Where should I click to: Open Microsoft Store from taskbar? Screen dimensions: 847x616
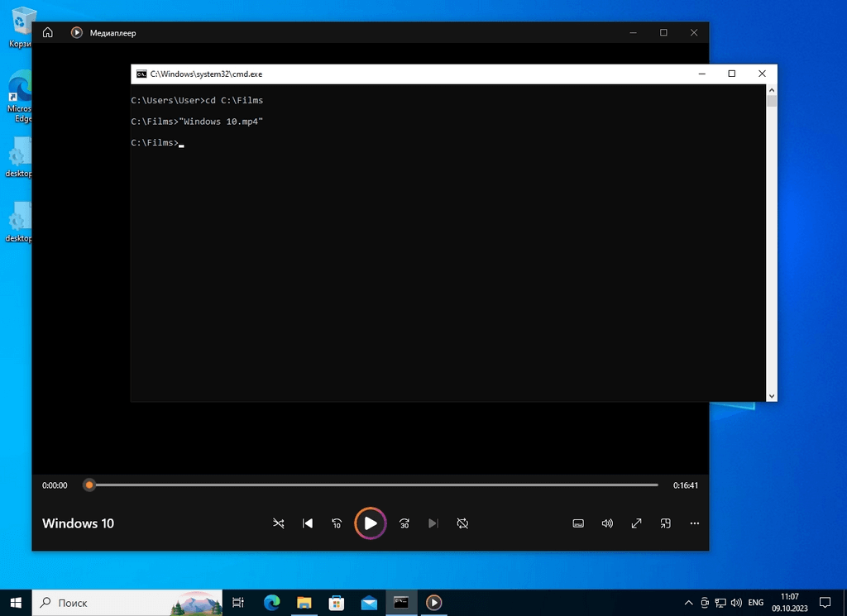click(337, 603)
